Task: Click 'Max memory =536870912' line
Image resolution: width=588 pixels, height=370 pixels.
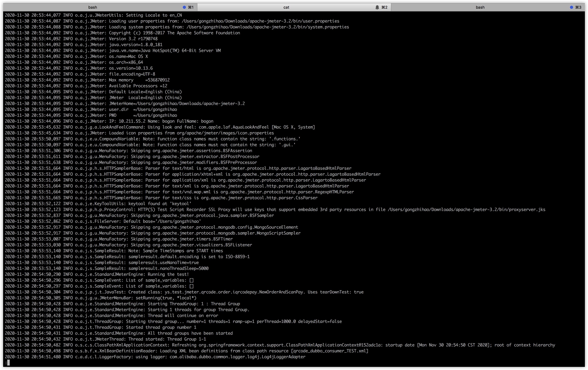Action: 87,80
